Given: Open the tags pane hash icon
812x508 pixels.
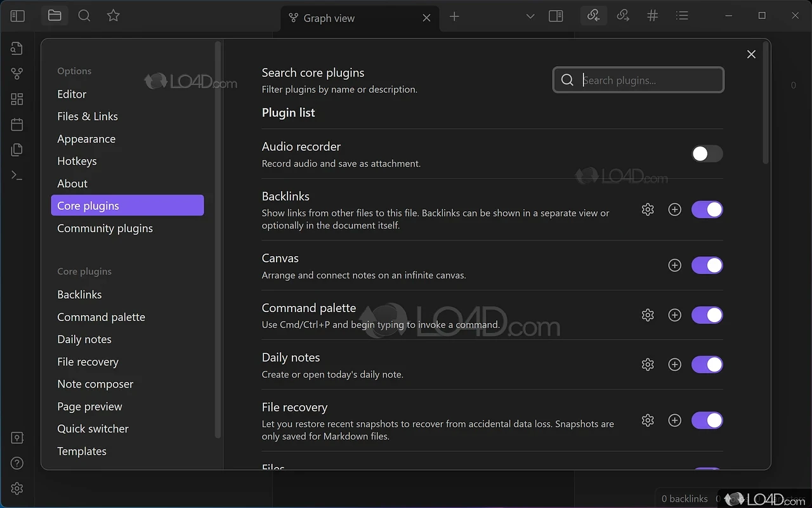Looking at the screenshot, I should pyautogui.click(x=652, y=16).
